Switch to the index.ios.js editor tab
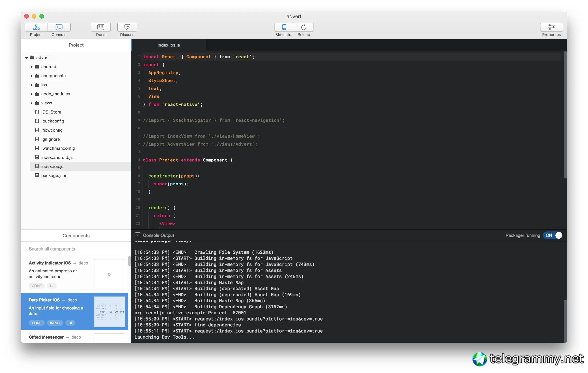The width and height of the screenshot is (588, 373). click(x=169, y=45)
